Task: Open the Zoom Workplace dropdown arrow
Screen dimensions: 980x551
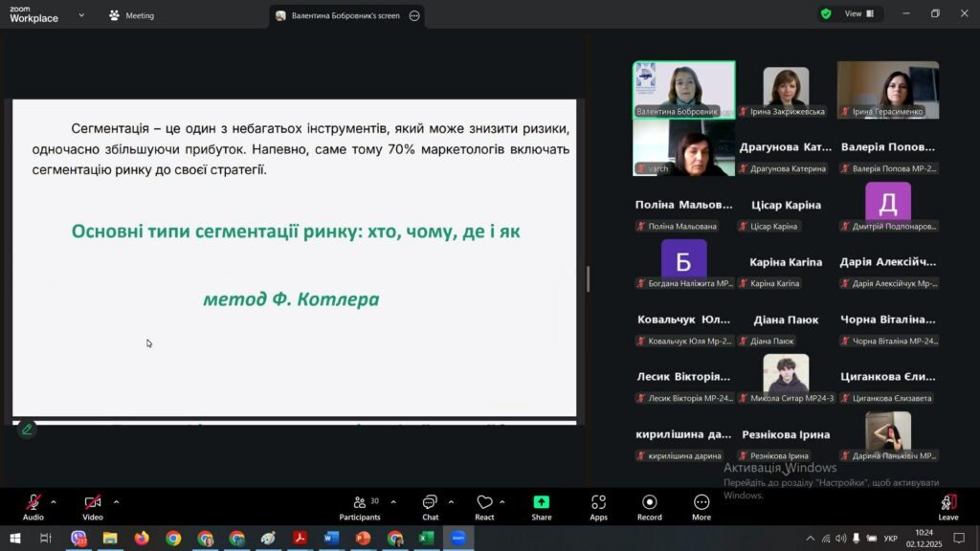Action: pos(81,15)
